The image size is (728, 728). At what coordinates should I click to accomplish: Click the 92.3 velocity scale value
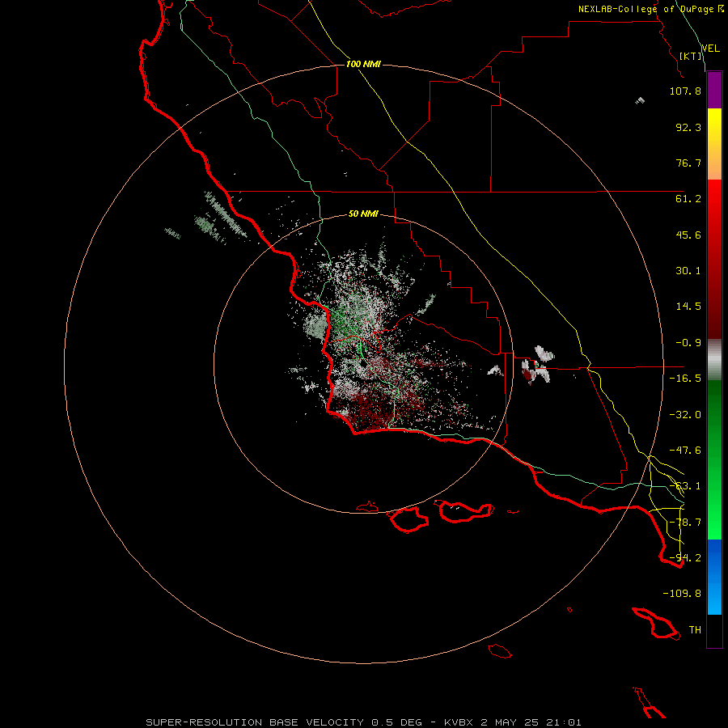click(x=688, y=127)
